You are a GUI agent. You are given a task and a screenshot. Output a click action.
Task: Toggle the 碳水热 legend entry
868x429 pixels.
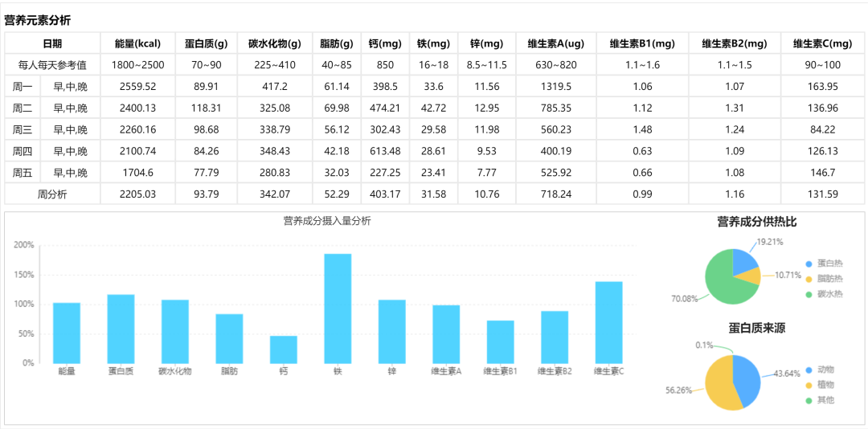point(825,295)
